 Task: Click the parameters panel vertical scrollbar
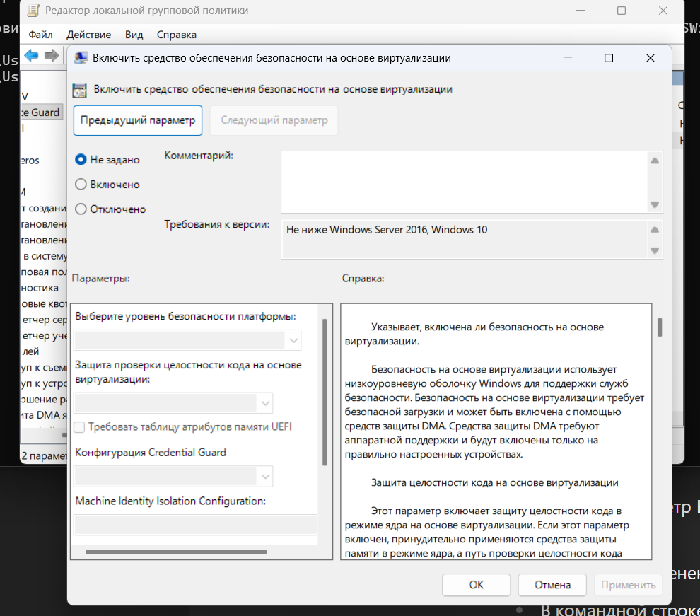(325, 392)
